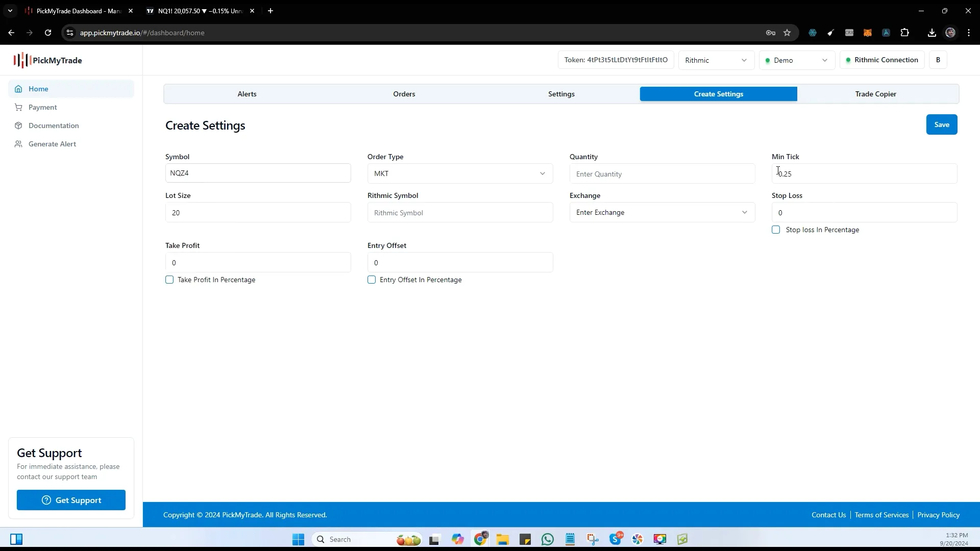Screen dimensions: 980x551
Task: Enable Take Profit In Percentage checkbox
Action: (x=169, y=279)
